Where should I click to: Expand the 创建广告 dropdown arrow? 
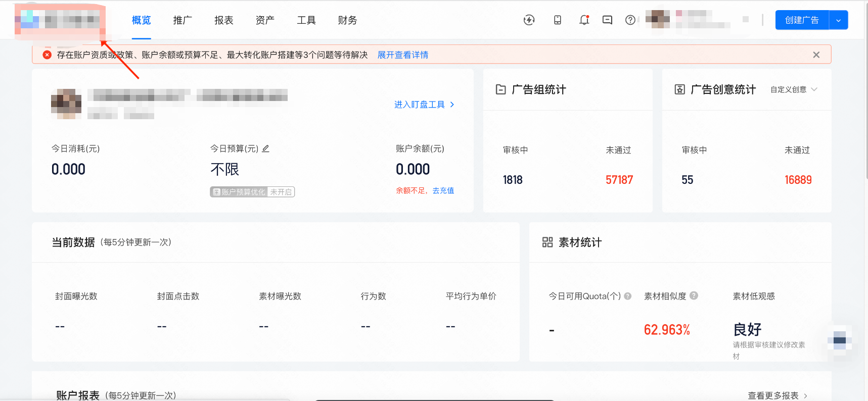pos(839,20)
